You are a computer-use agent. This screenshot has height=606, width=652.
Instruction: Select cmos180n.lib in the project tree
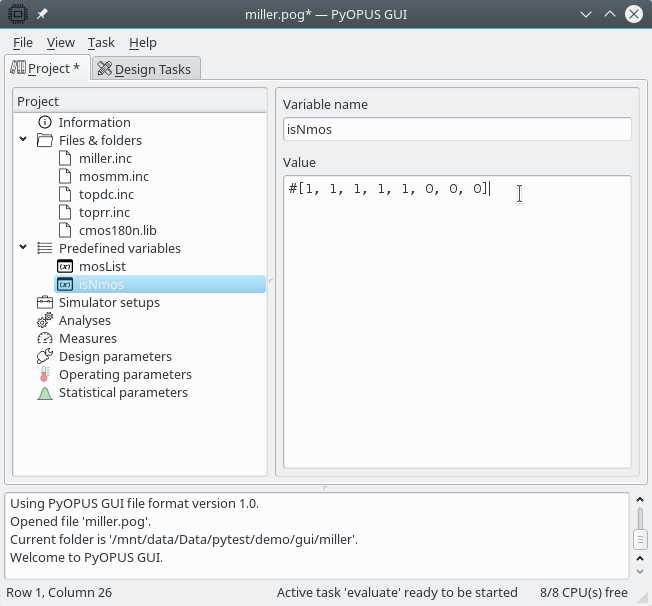pyautogui.click(x=117, y=230)
